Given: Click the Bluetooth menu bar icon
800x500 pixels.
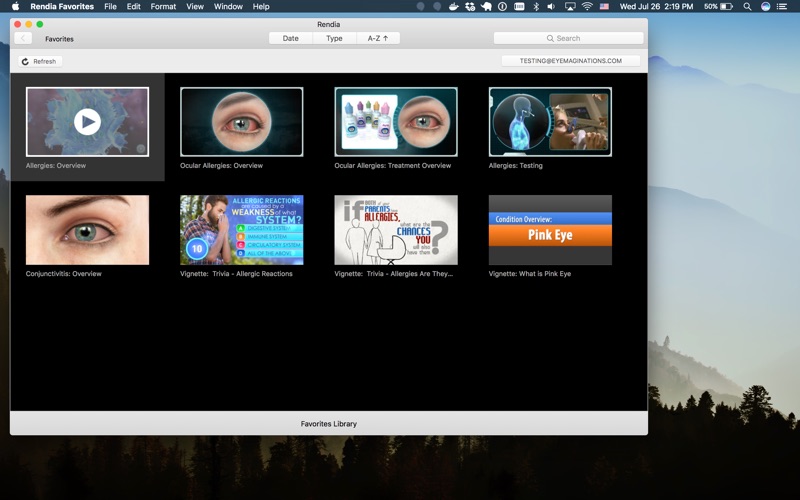Looking at the screenshot, I should point(536,7).
